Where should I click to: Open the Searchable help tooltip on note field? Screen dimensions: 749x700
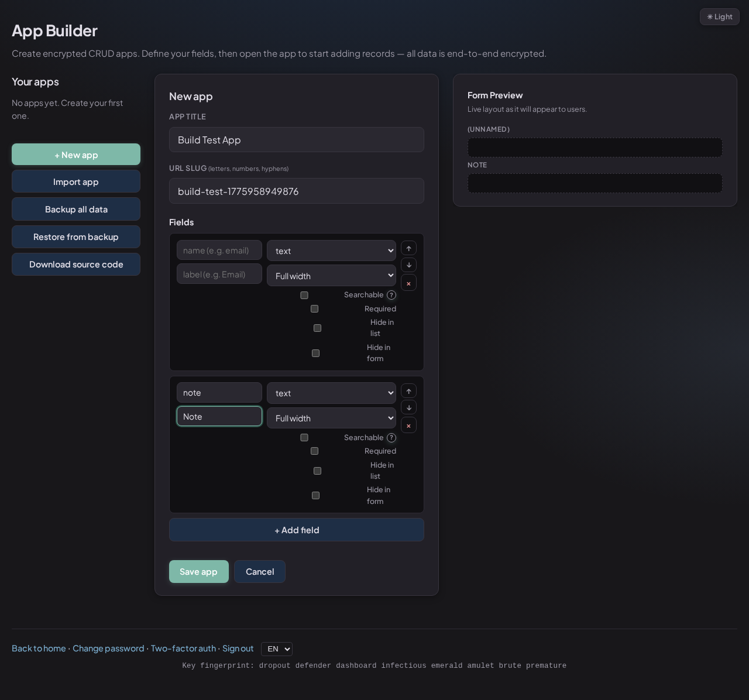pos(391,437)
